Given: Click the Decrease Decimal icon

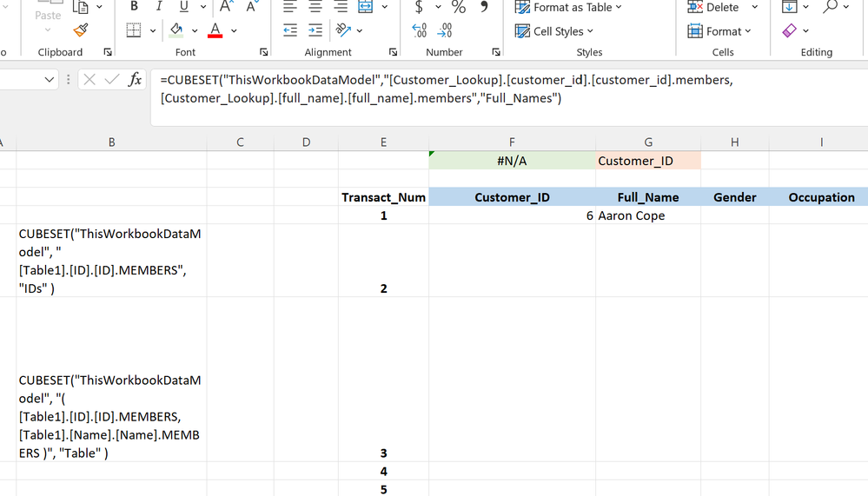Looking at the screenshot, I should tap(445, 30).
